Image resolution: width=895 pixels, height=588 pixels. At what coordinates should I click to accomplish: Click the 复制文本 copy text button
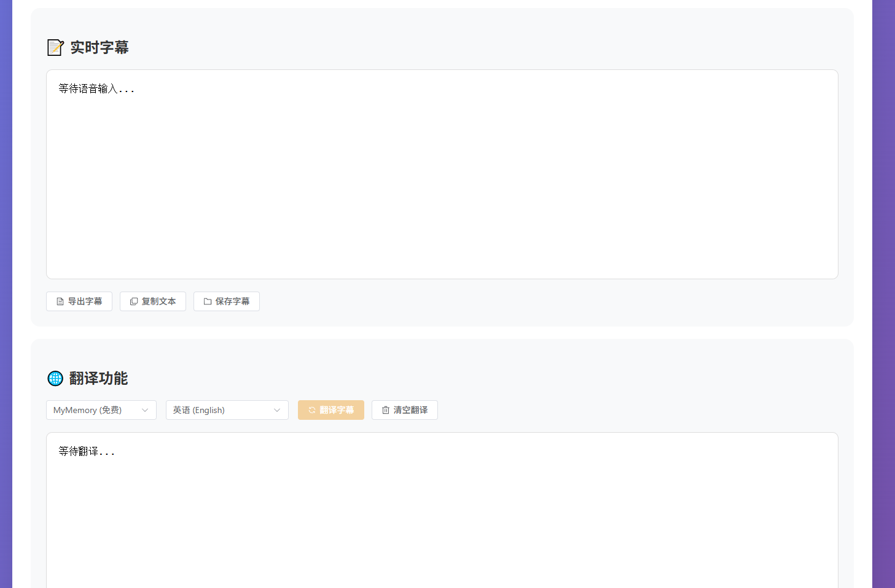click(152, 301)
